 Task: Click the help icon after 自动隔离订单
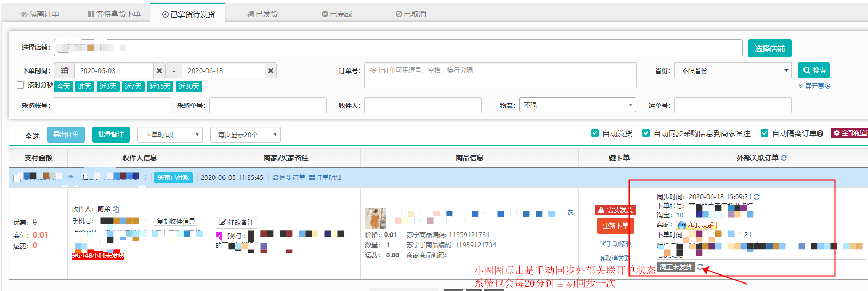[820, 133]
